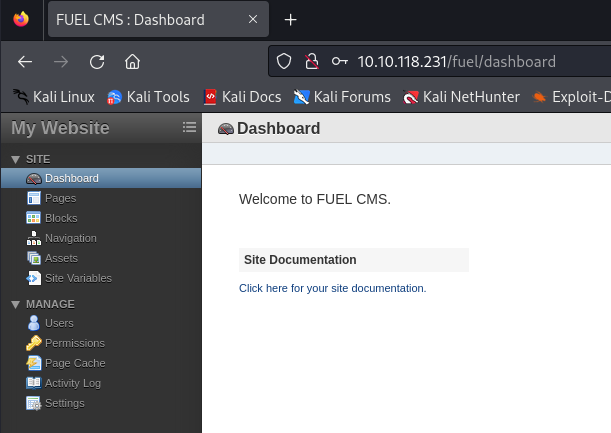This screenshot has width=611, height=433.
Task: Open the Kali Tools bookmark
Action: coord(148,97)
